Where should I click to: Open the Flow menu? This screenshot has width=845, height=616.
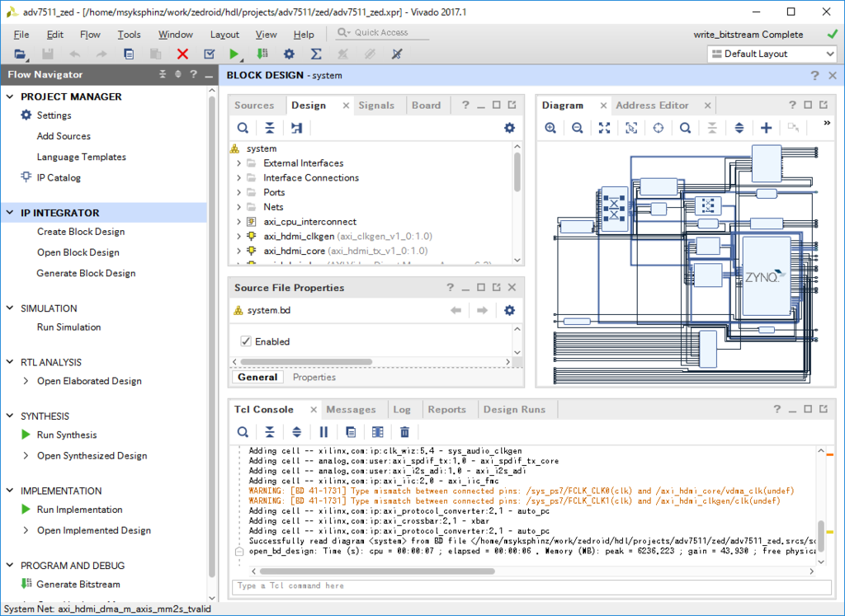coord(90,35)
